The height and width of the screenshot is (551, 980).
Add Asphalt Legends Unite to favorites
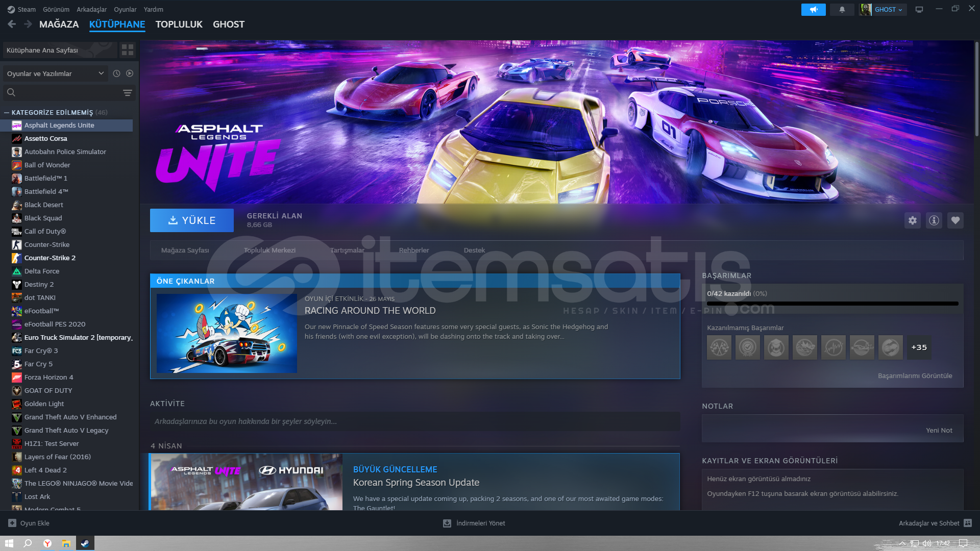pos(955,220)
